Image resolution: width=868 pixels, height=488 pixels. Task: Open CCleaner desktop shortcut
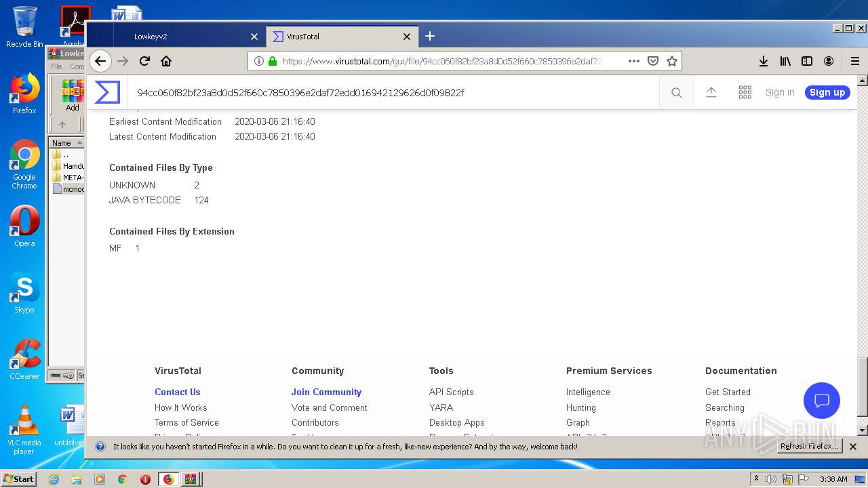pyautogui.click(x=24, y=359)
